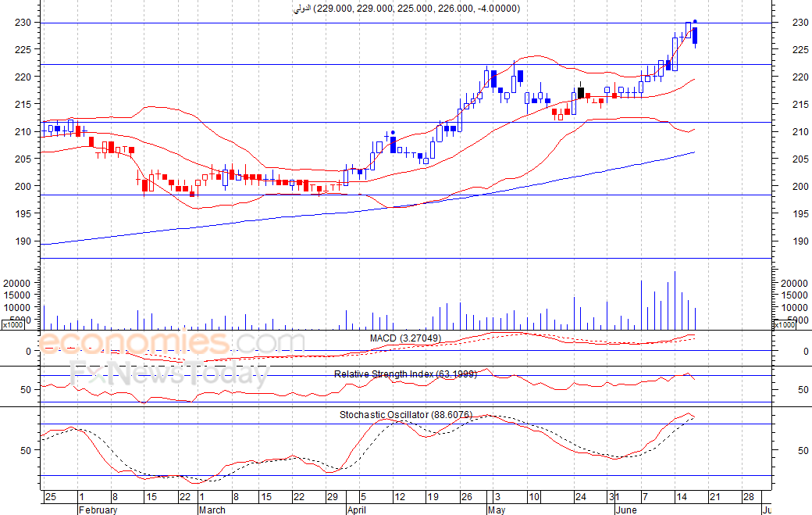
Task: Click the February month label on the date axis
Action: tap(98, 510)
